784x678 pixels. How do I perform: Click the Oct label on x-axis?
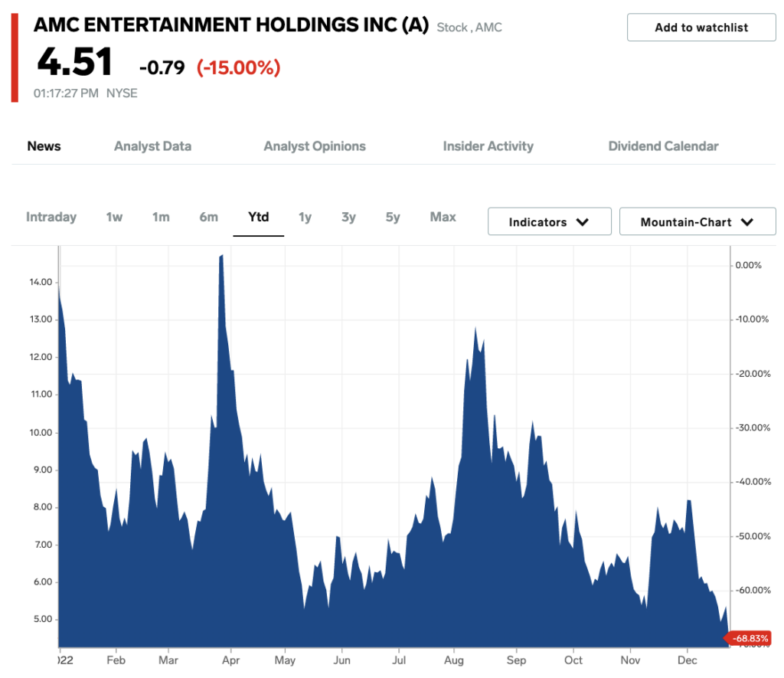click(573, 660)
